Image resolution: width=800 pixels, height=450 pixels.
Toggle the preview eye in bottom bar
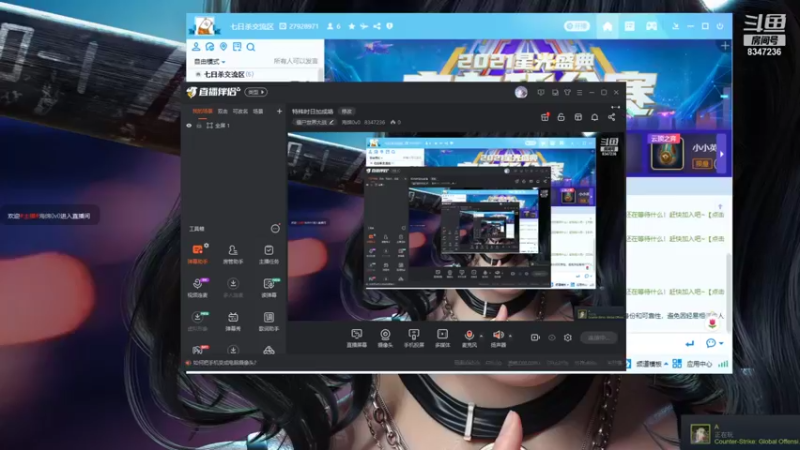(552, 337)
